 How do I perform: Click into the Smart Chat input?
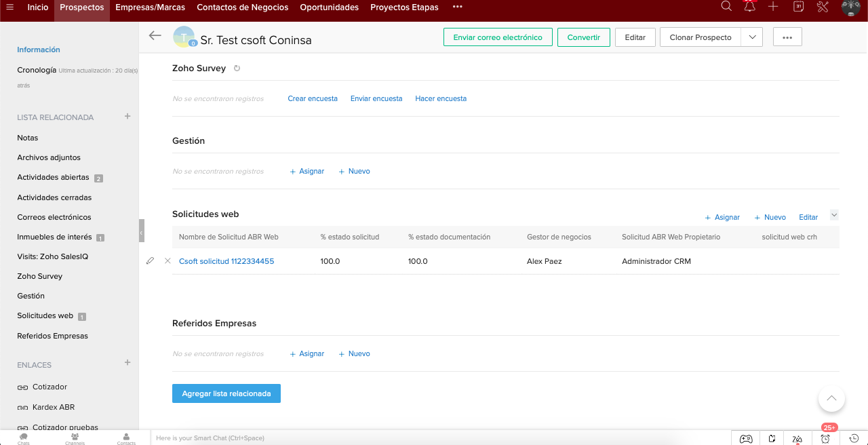pyautogui.click(x=434, y=438)
